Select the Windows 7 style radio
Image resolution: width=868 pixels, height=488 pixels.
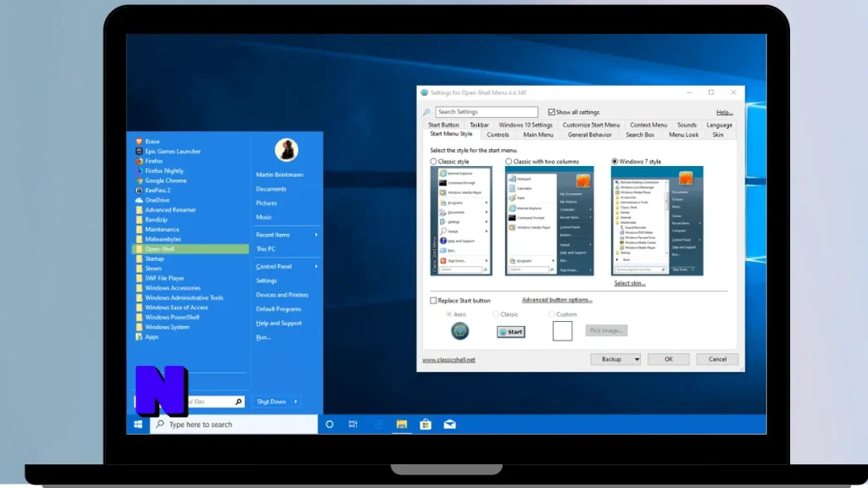click(x=615, y=162)
